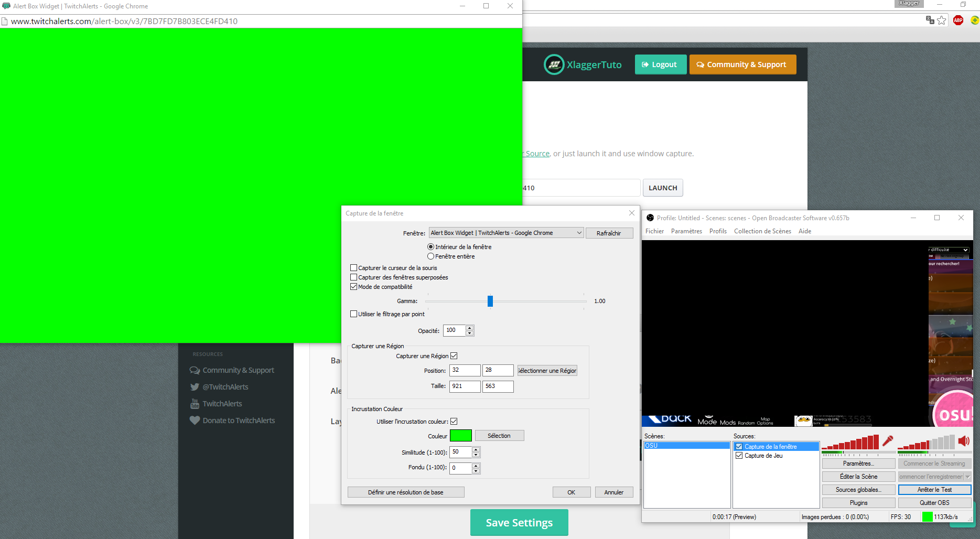Click the yellow-green extension icon in Chrome
Image resolution: width=980 pixels, height=539 pixels.
tap(975, 20)
